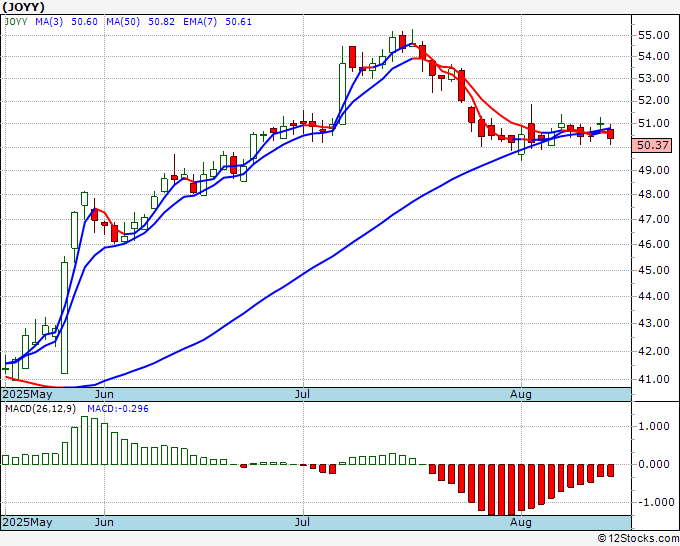This screenshot has height=546, width=680.
Task: Click the 55.00 price axis label
Action: 654,35
